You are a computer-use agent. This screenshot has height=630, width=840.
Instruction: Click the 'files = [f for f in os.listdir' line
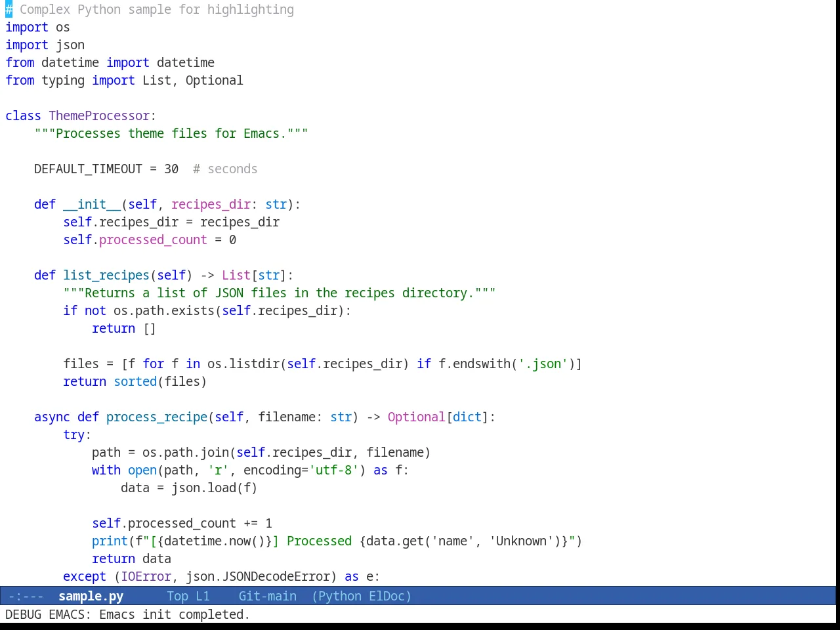point(323,364)
